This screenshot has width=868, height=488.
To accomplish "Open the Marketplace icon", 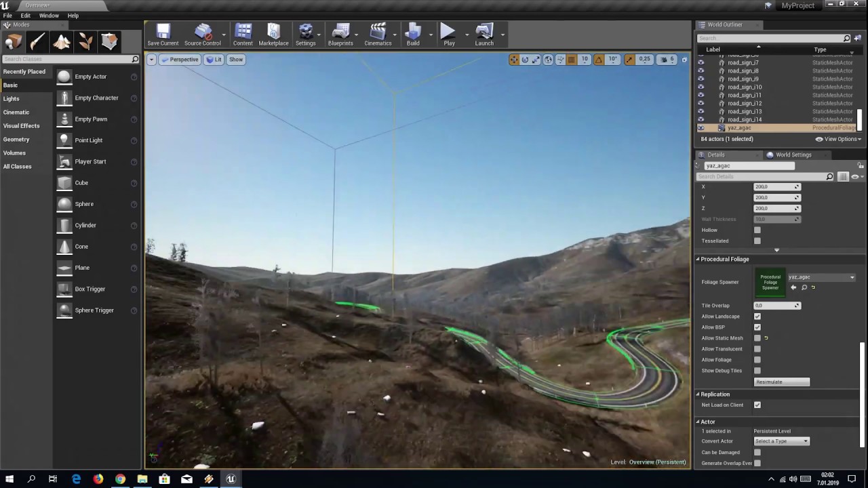I will (273, 35).
